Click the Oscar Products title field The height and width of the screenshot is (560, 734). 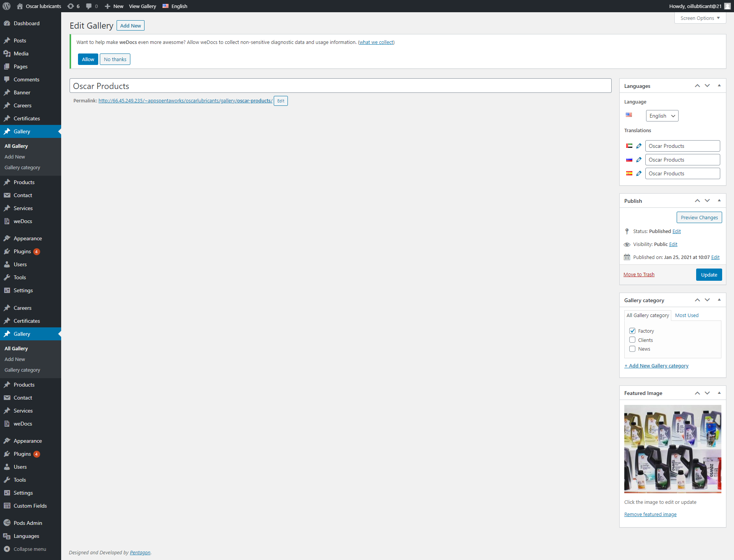pyautogui.click(x=340, y=86)
